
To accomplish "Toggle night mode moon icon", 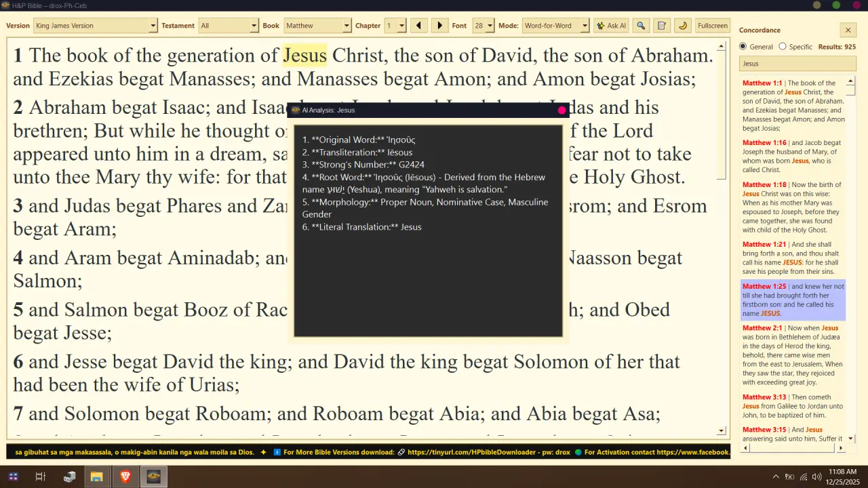I will (683, 26).
